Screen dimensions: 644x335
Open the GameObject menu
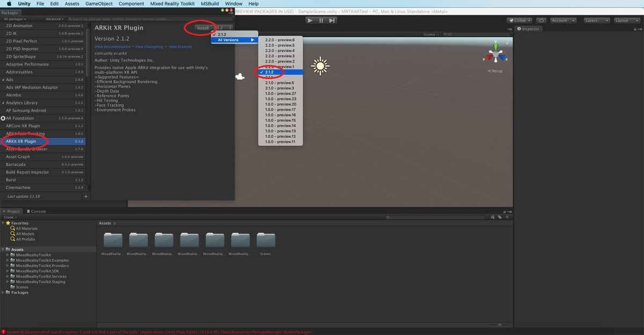tap(99, 4)
